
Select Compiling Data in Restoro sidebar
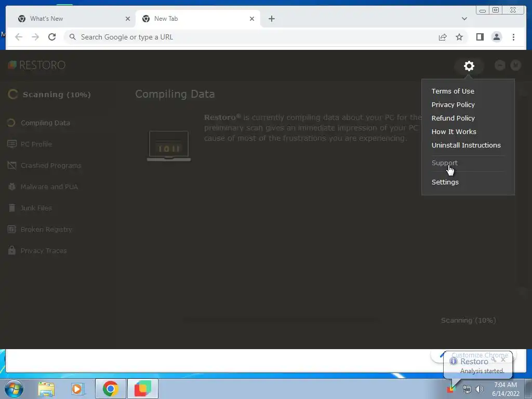click(x=45, y=123)
